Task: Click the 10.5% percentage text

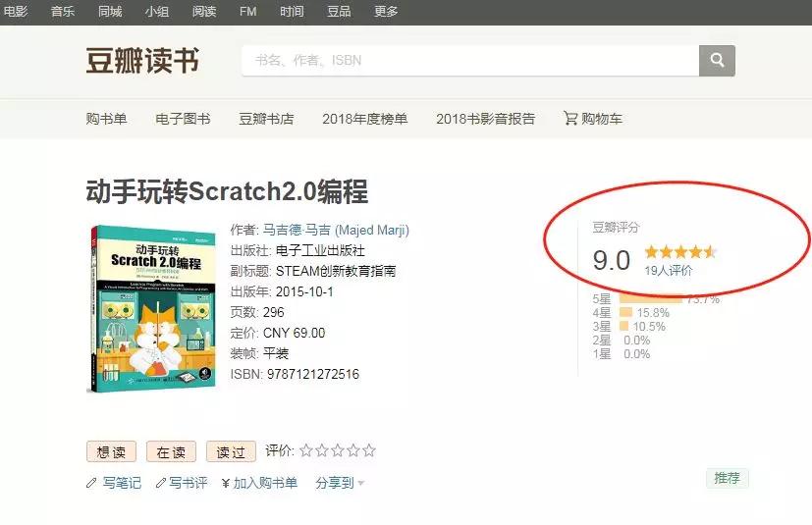Action: point(649,327)
